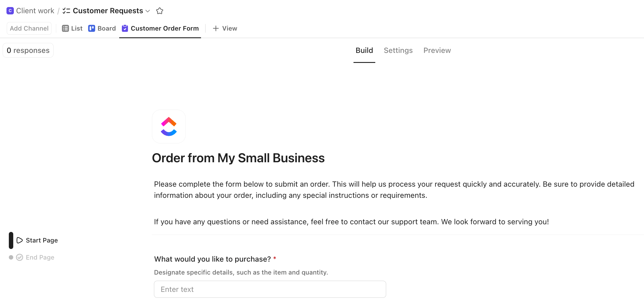
Task: Click the ClickUp logo on the form
Action: [169, 126]
